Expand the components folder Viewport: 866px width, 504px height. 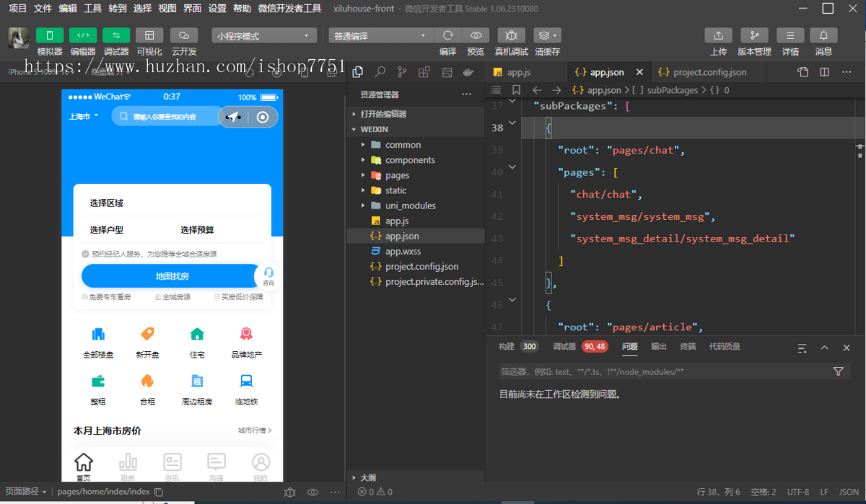416,160
